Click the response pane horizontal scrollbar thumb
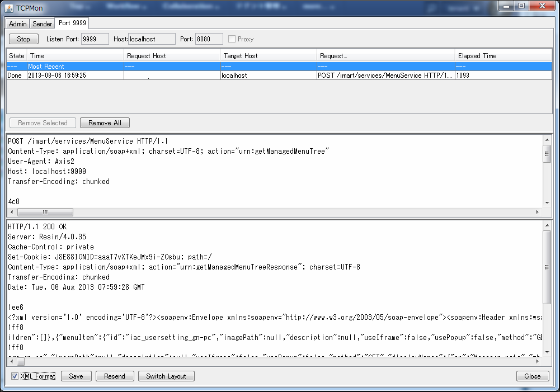 (21, 362)
